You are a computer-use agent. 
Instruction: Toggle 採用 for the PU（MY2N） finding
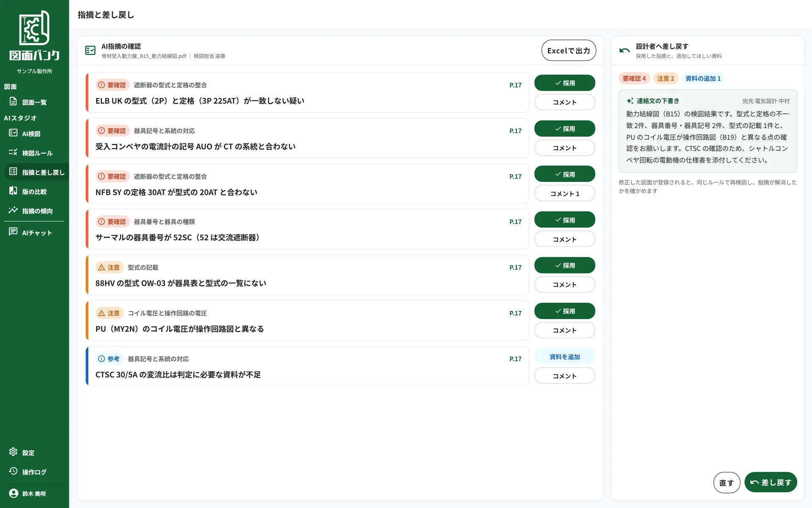click(565, 311)
